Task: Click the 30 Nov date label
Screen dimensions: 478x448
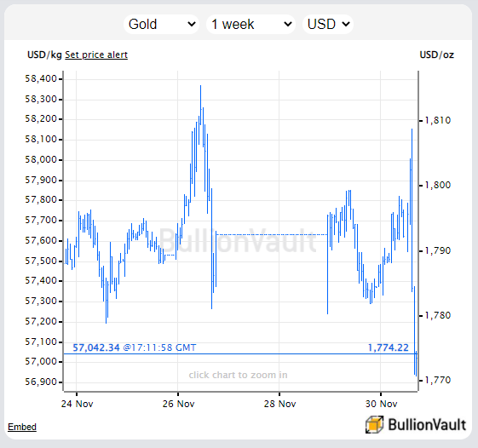Action: [x=381, y=404]
